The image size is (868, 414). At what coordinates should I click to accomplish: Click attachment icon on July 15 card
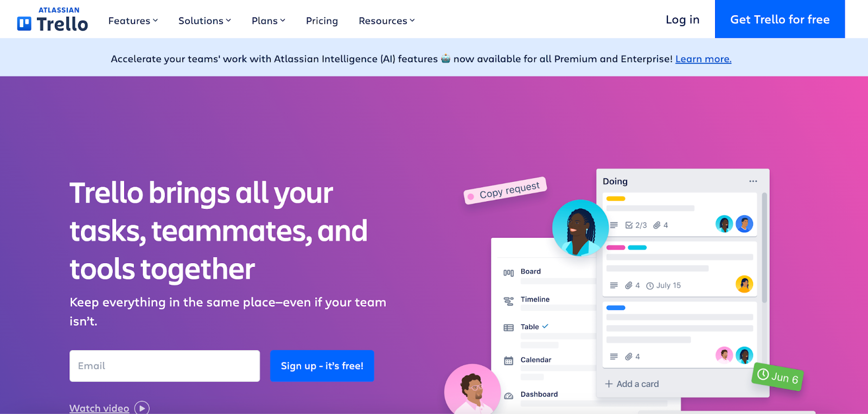click(629, 285)
